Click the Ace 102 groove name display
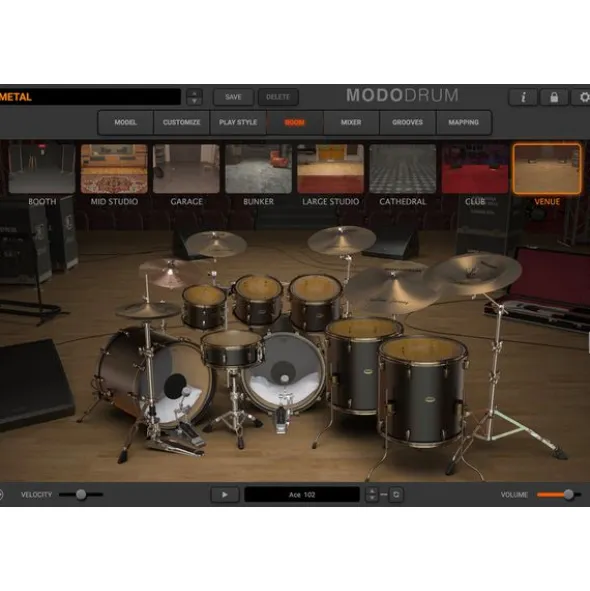This screenshot has width=590, height=591. (x=302, y=495)
